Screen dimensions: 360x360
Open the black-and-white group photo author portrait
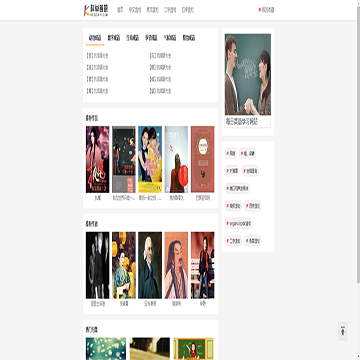(x=97, y=265)
